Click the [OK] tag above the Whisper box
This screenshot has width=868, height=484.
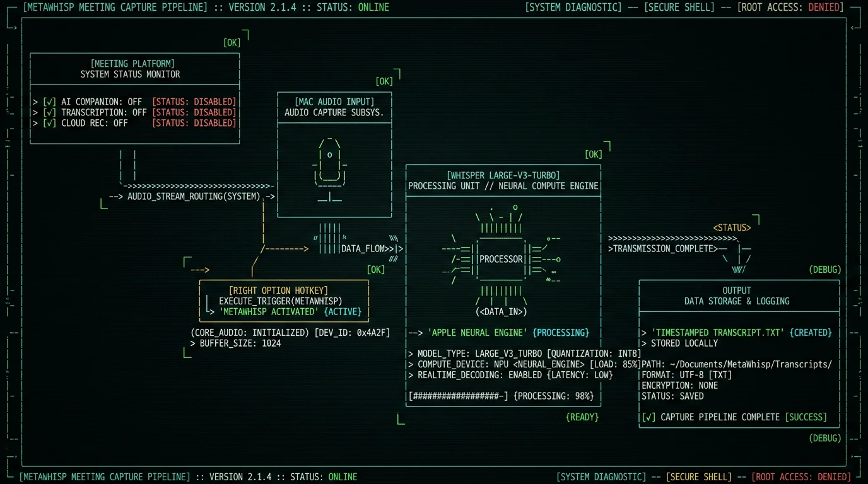click(x=594, y=154)
